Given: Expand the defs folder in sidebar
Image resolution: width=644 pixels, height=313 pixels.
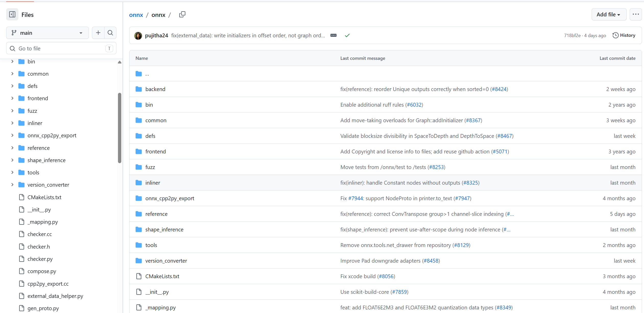Looking at the screenshot, I should coord(12,86).
